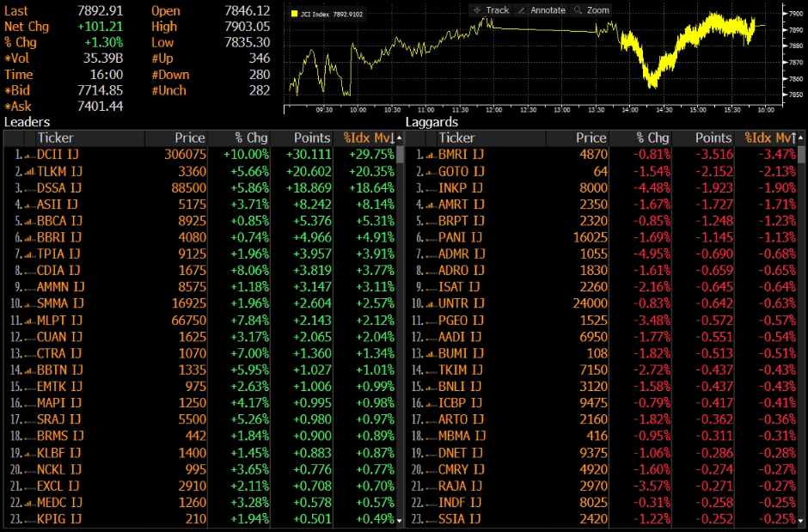Viewport: 808px width, 532px height.
Task: Open the mini chart icon beside KLBF IJ
Action: click(x=30, y=453)
